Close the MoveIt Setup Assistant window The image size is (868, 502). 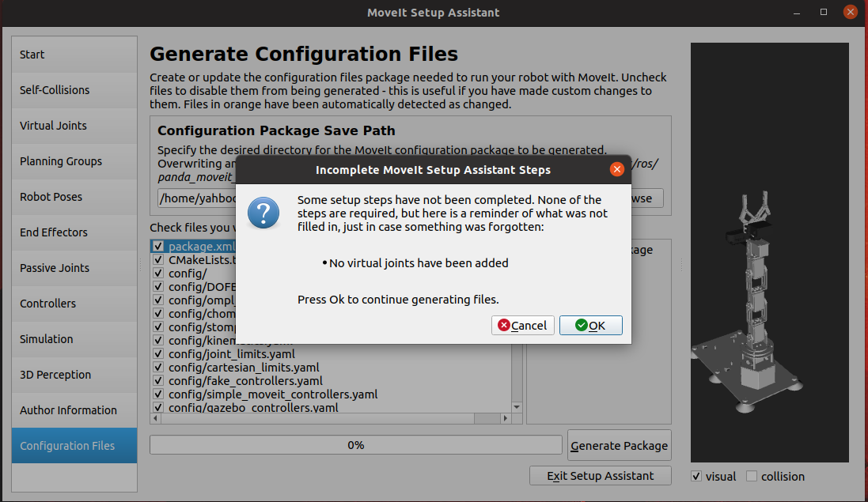(x=851, y=12)
